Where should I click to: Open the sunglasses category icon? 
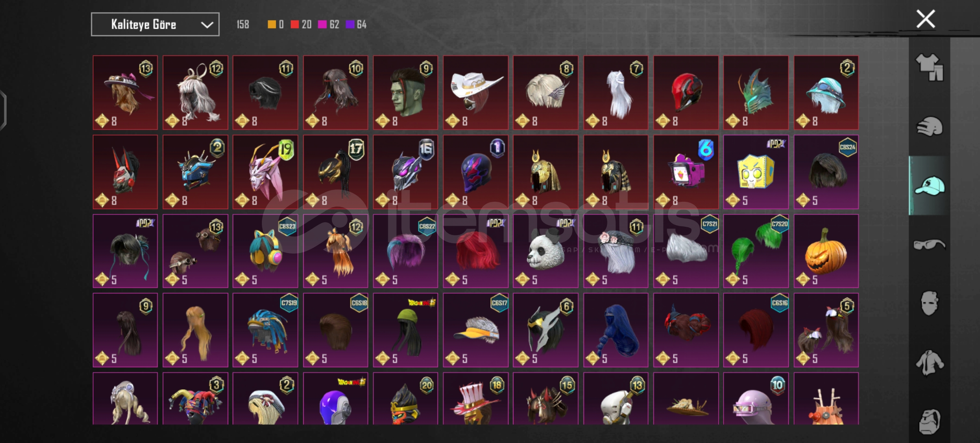point(929,244)
